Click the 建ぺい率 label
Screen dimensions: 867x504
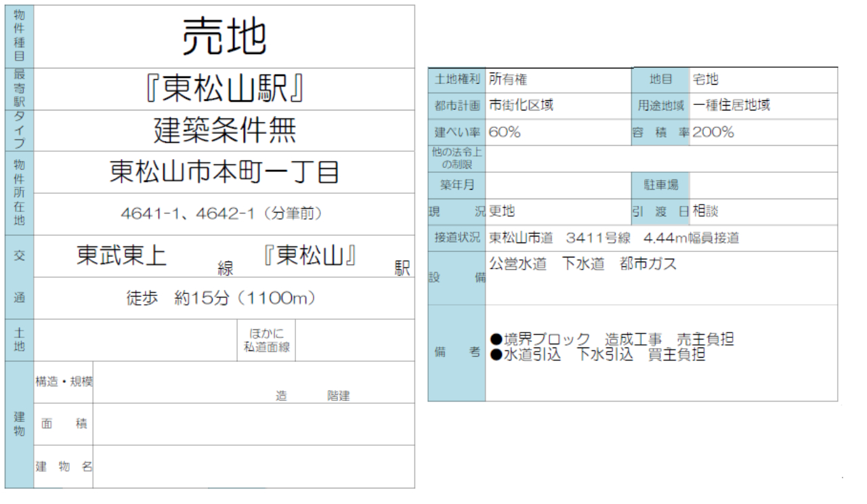457,133
